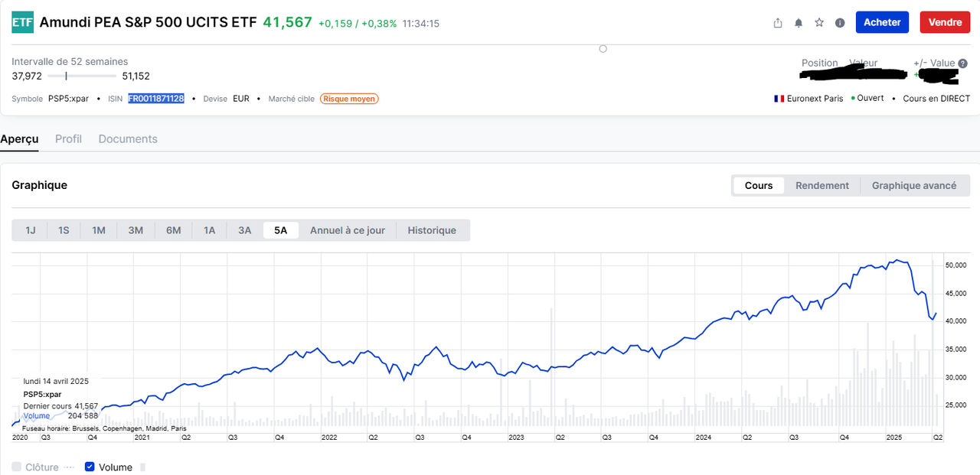This screenshot has width=980, height=475.
Task: Click the 2022 label on time axis
Action: pyautogui.click(x=329, y=438)
